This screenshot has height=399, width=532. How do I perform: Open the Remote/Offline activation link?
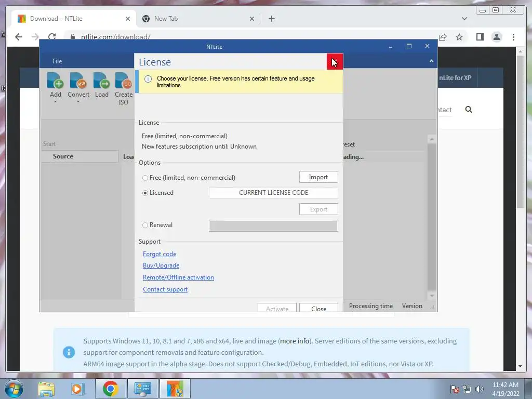point(179,277)
